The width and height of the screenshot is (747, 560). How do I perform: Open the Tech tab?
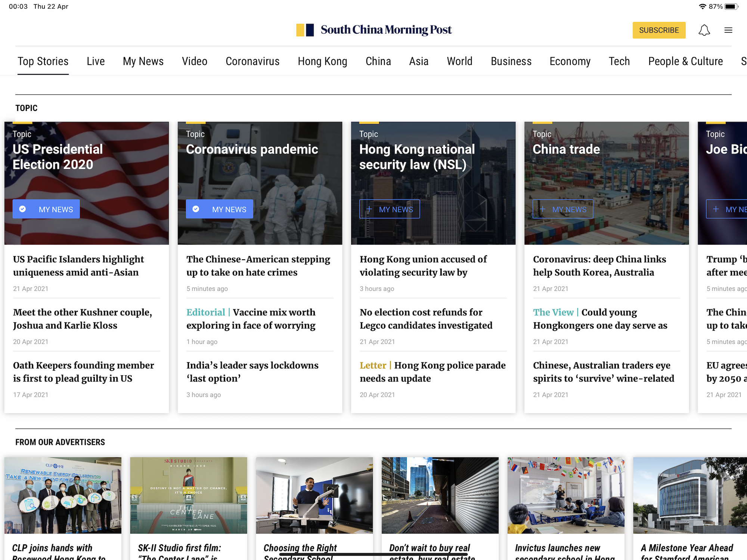619,61
